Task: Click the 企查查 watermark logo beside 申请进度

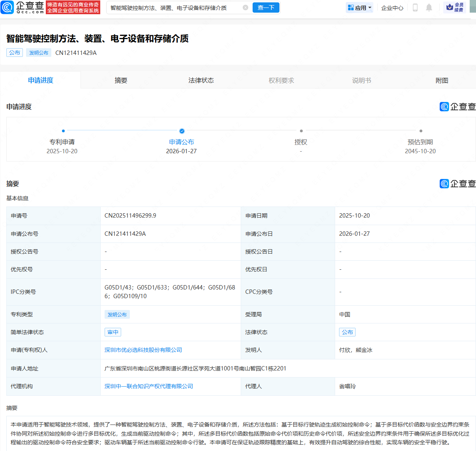Action: [457, 107]
